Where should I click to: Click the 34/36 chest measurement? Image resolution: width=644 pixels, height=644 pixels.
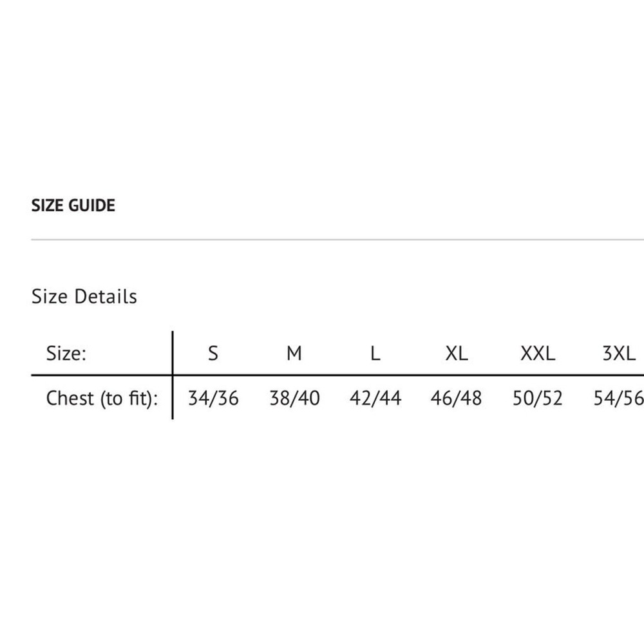pos(213,399)
